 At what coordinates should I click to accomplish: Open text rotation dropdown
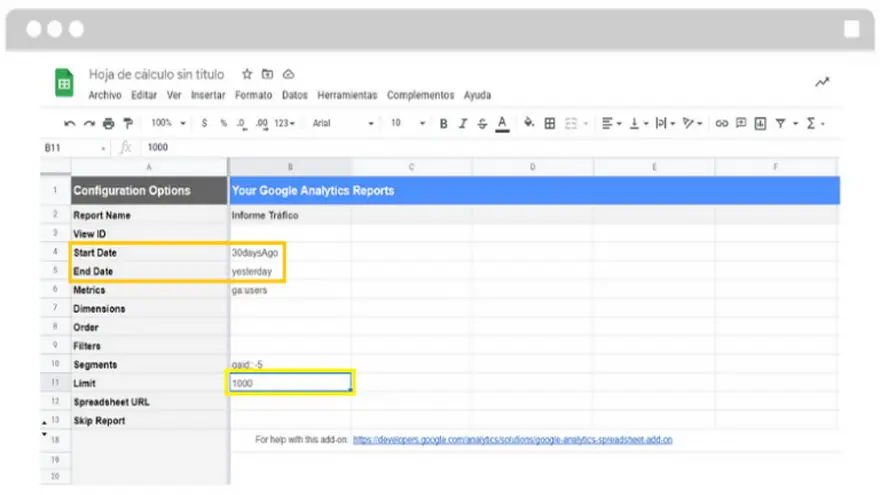692,123
